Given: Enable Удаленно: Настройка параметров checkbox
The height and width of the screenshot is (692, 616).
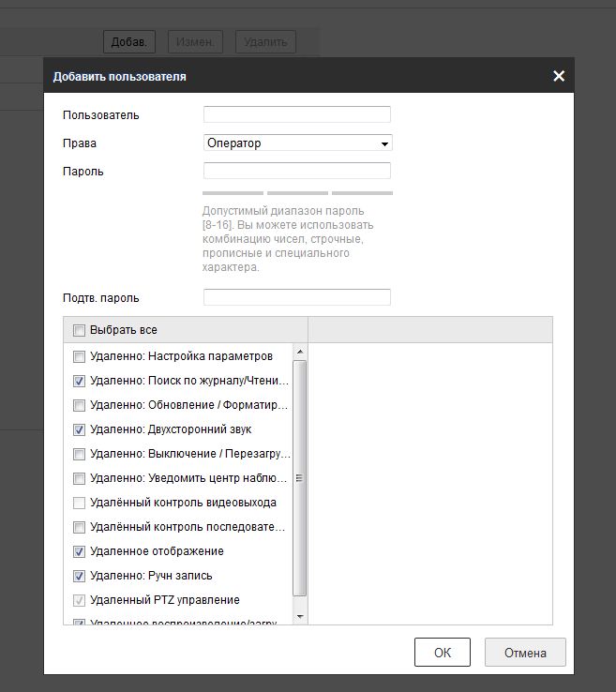Looking at the screenshot, I should pos(79,356).
